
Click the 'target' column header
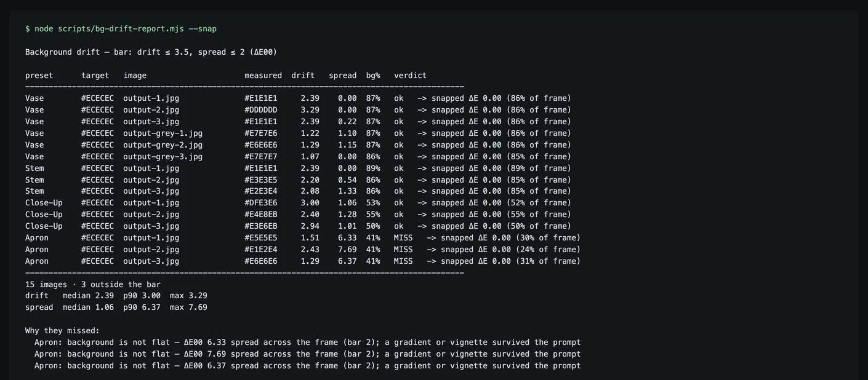(x=95, y=76)
